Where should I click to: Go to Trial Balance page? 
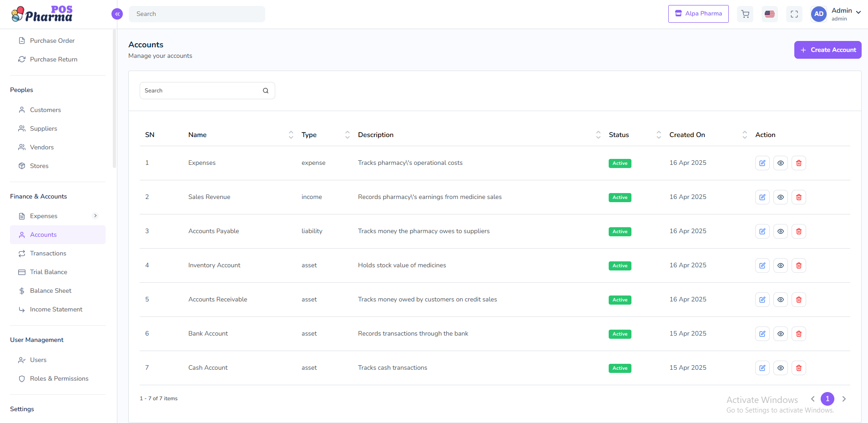48,272
